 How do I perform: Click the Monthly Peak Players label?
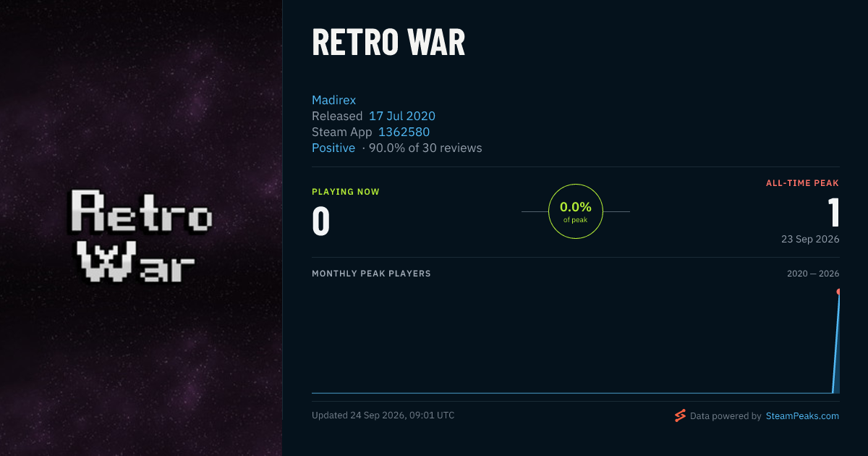[371, 274]
